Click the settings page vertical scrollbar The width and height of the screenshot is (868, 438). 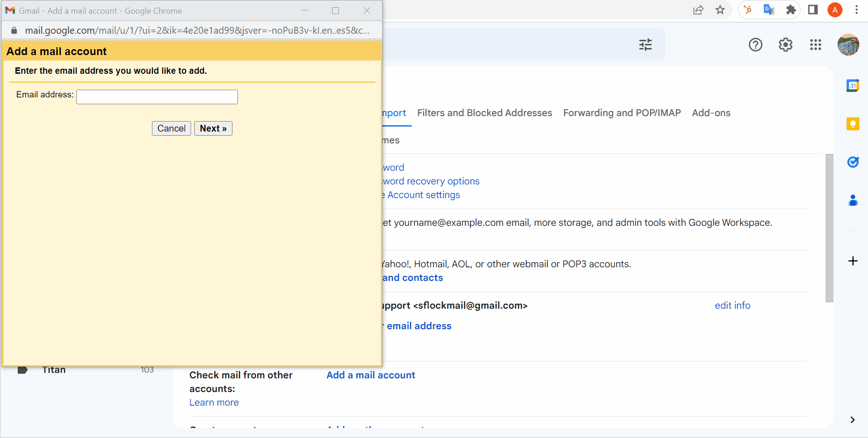[x=829, y=228]
